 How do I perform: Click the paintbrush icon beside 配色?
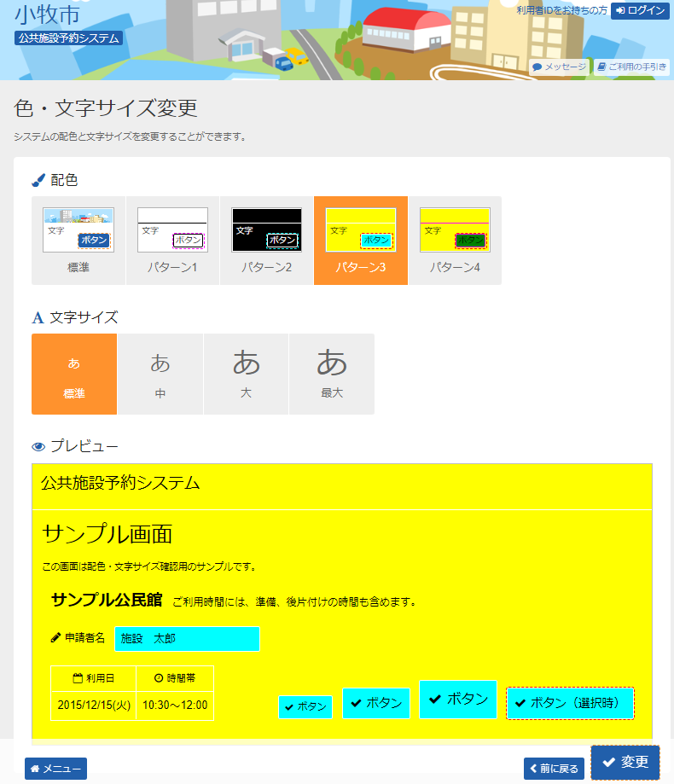[x=38, y=180]
